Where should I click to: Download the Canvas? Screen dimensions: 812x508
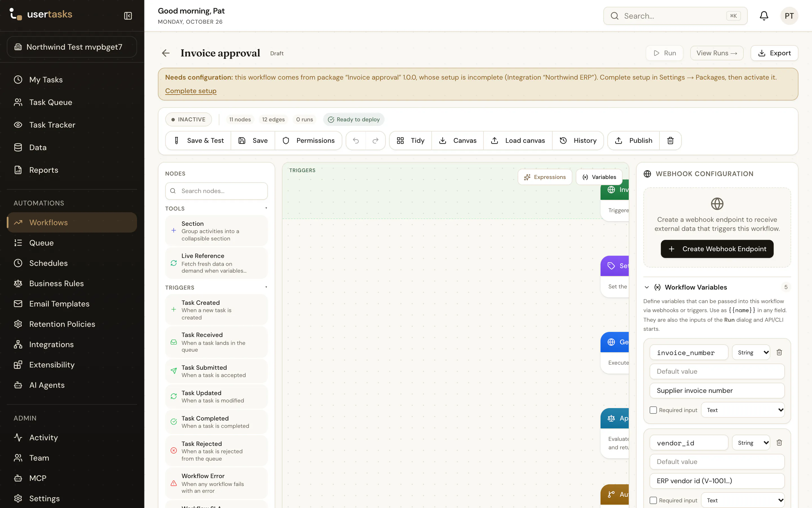click(458, 141)
